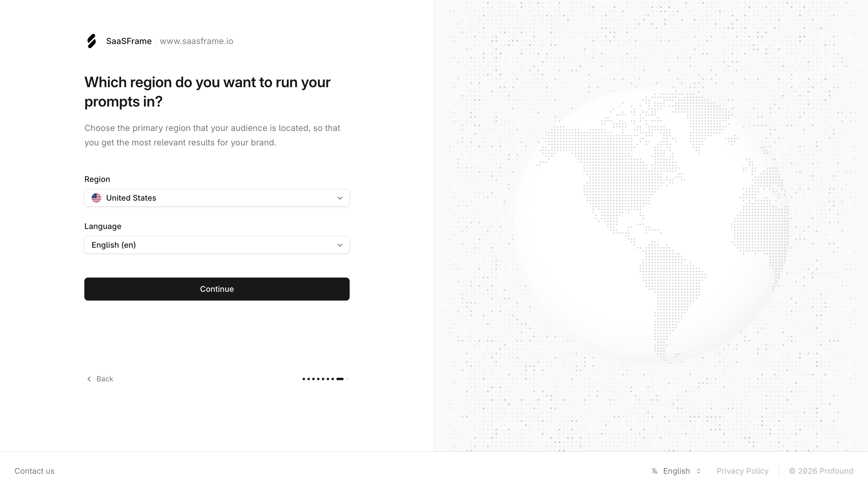868x490 pixels.
Task: Click the dotted globe illustration
Action: (x=650, y=226)
